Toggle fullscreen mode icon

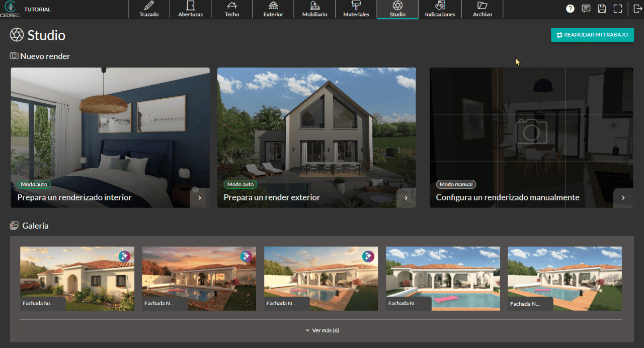click(x=618, y=9)
